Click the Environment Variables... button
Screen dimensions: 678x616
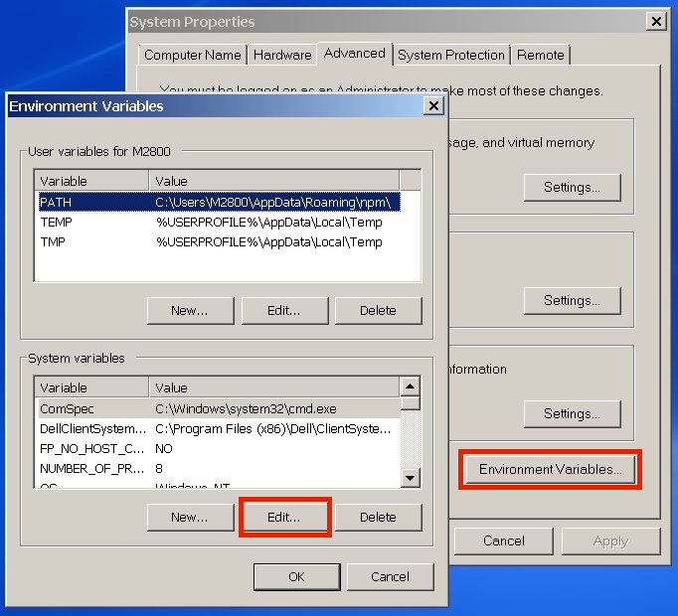(x=551, y=469)
